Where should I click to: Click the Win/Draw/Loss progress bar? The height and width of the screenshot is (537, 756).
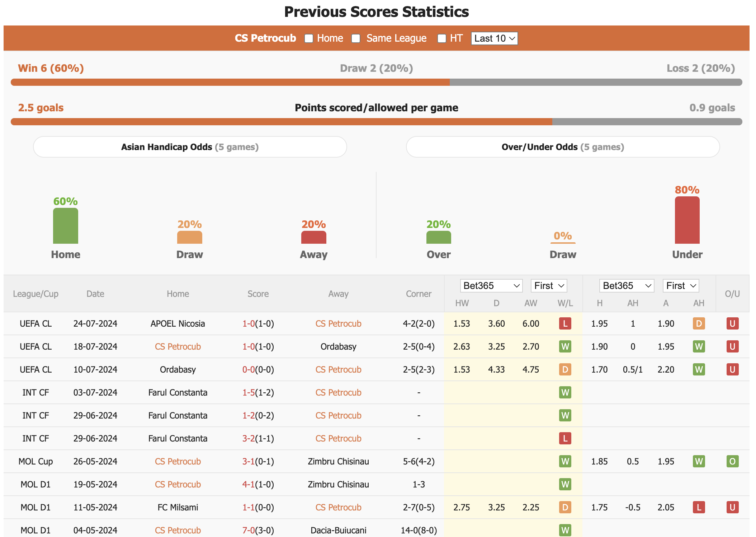click(x=377, y=82)
